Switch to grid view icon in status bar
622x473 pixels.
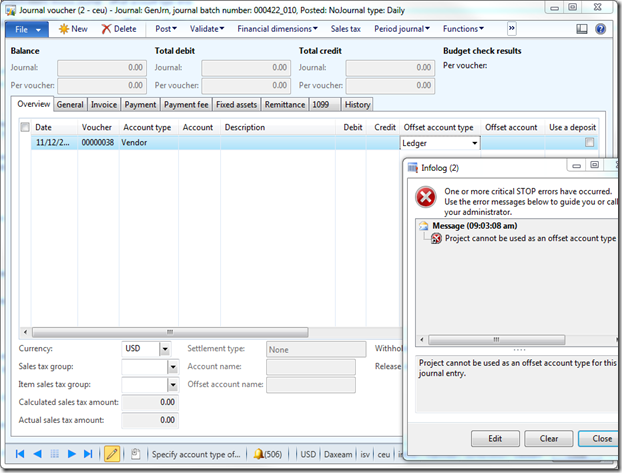coord(54,454)
